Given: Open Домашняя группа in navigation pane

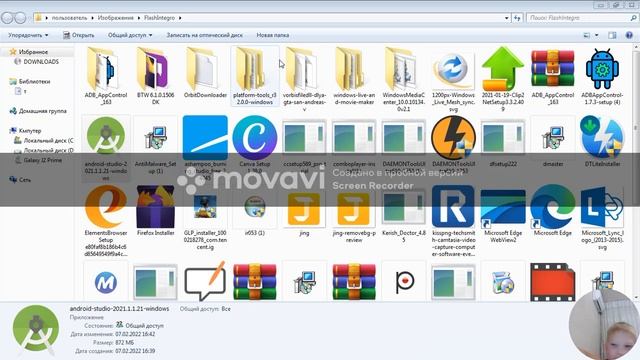Looking at the screenshot, I should click(42, 111).
